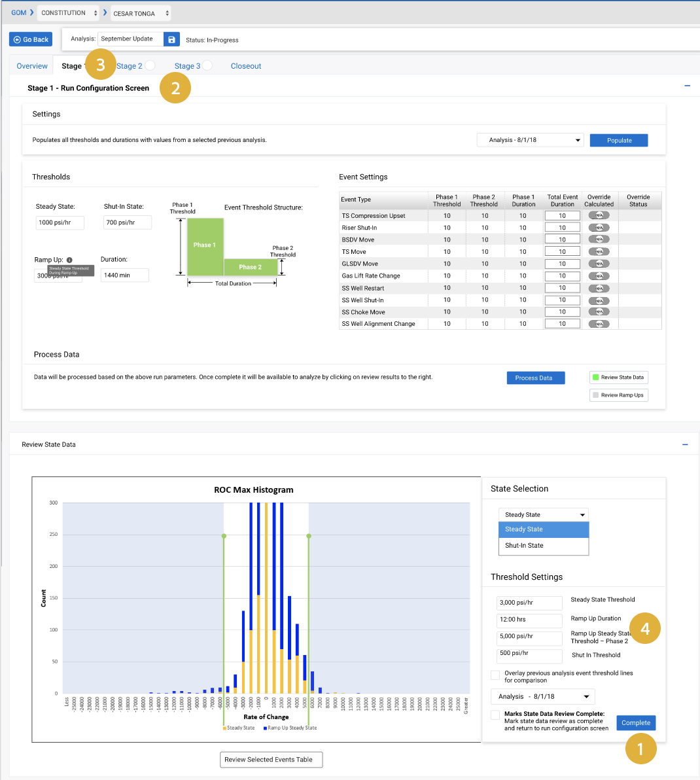Viewport: 700px width, 780px height.
Task: Collapse the Review State Data section
Action: (x=685, y=444)
